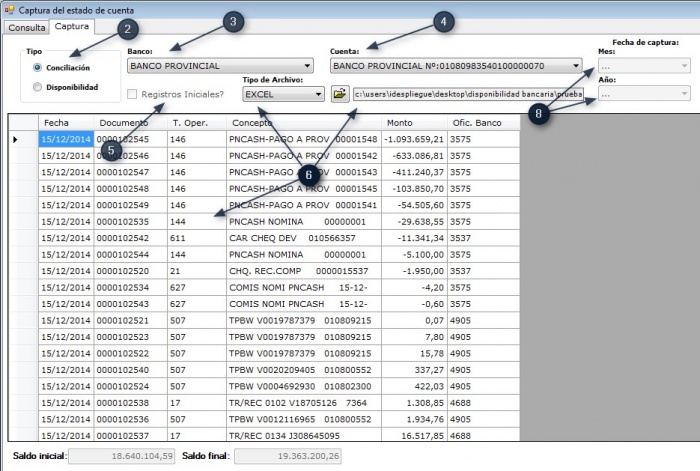
Task: Expand the Banco dropdown list
Action: click(220, 66)
